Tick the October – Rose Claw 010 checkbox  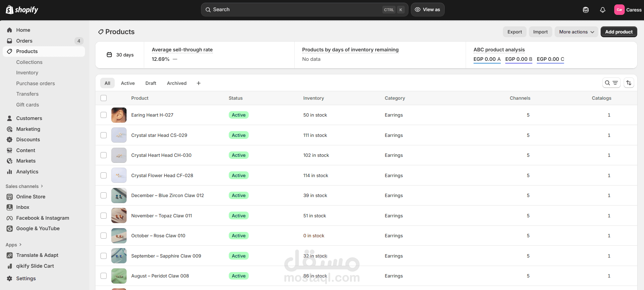click(x=104, y=236)
